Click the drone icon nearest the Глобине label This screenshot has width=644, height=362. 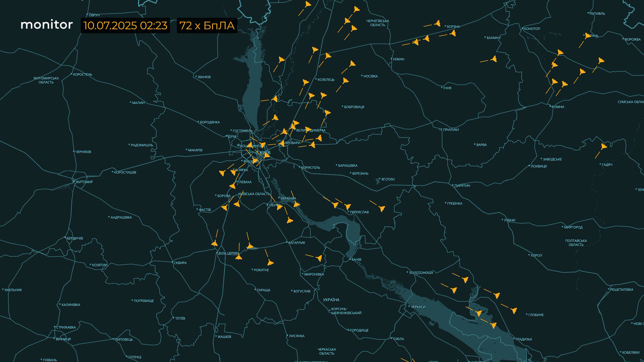click(514, 311)
